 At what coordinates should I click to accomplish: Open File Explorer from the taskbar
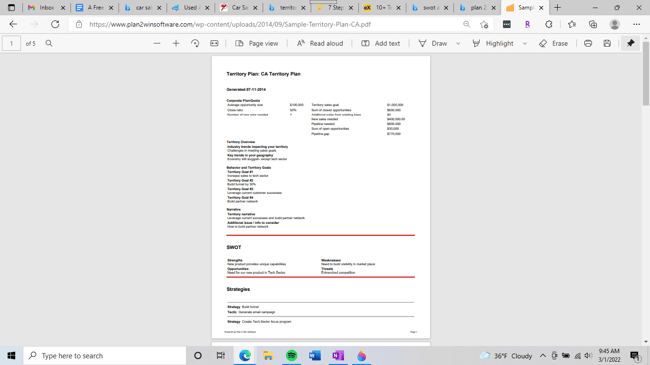268,356
